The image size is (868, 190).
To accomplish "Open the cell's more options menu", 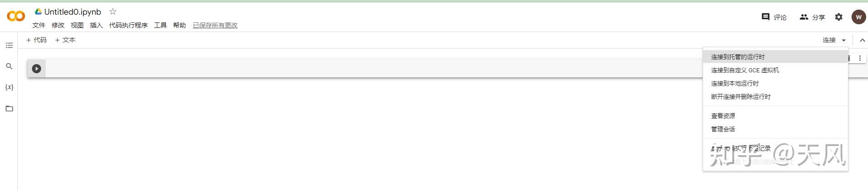I will [x=860, y=58].
